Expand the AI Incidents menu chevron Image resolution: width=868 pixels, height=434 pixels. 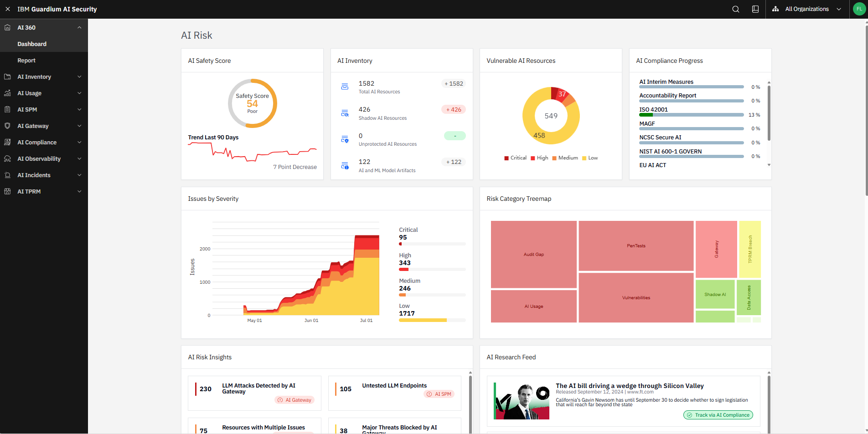click(x=79, y=175)
